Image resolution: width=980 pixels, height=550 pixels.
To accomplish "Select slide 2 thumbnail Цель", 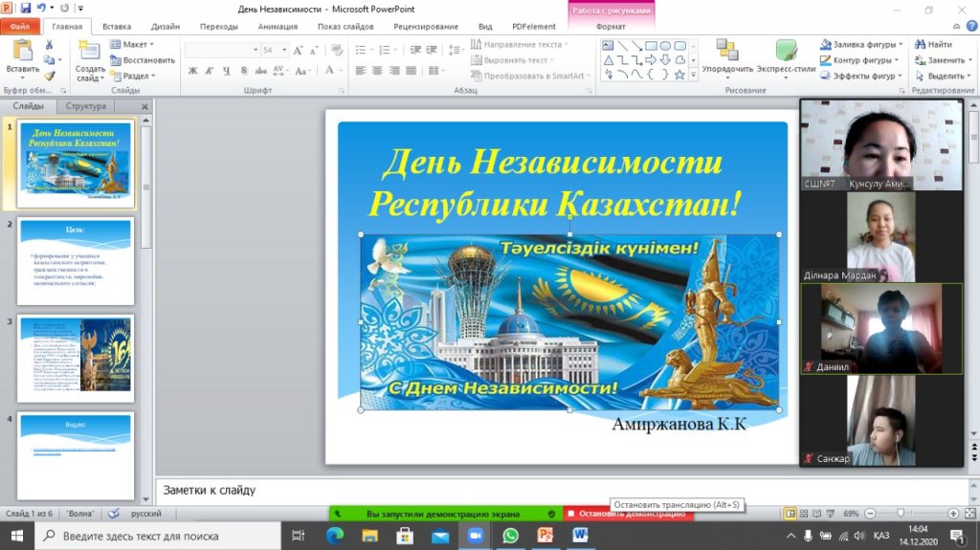I will click(x=76, y=261).
